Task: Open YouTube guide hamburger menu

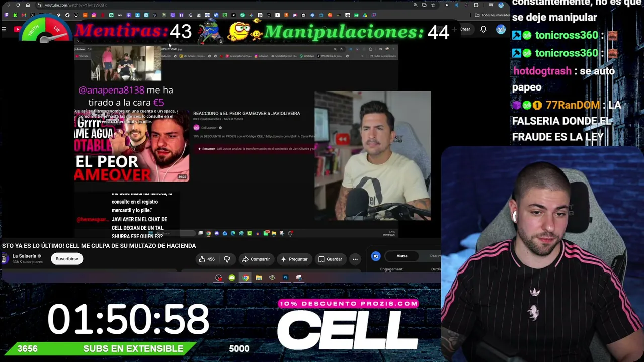Action: coord(4,30)
